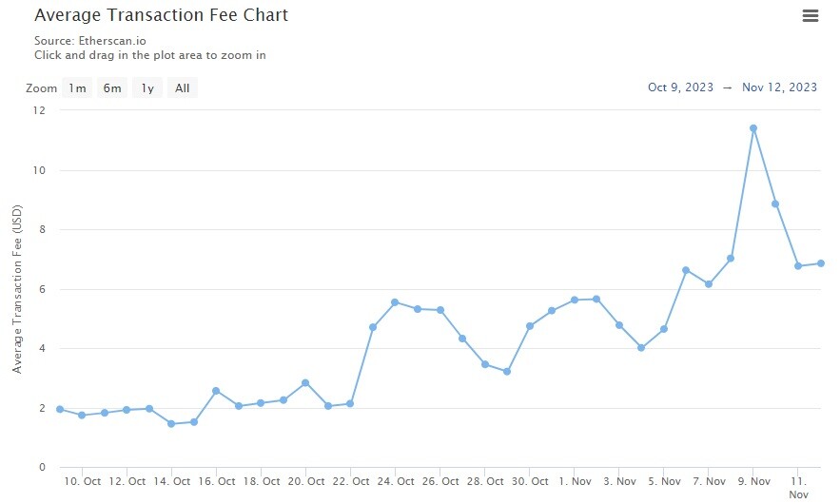Viewport: 840px width, 504px height.
Task: Click the last data point on 12 Nov
Action: click(821, 263)
